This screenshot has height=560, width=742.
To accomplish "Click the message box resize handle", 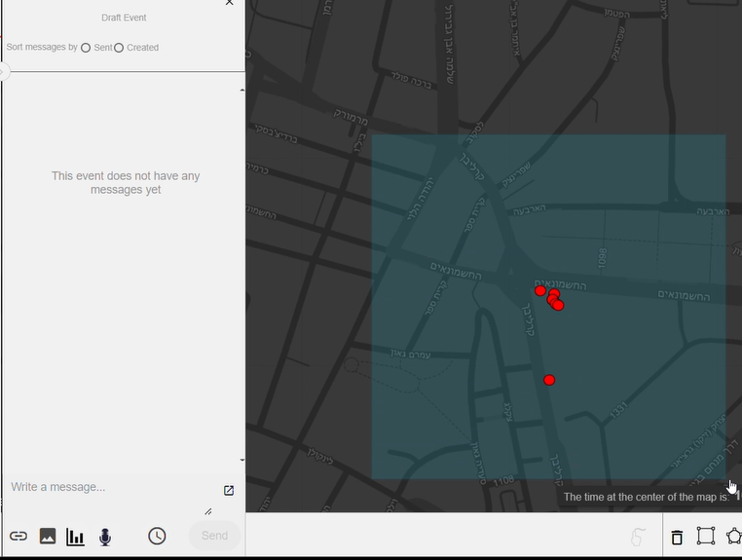I will point(207,511).
